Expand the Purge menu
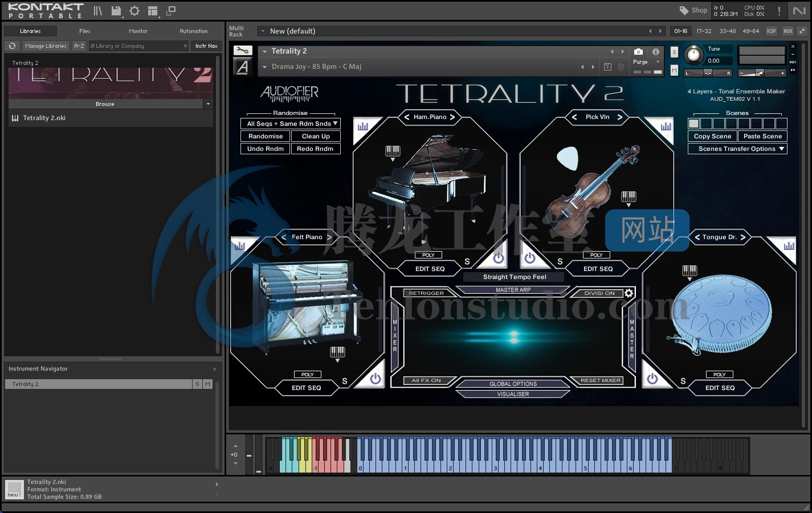The image size is (812, 513). coord(646,62)
